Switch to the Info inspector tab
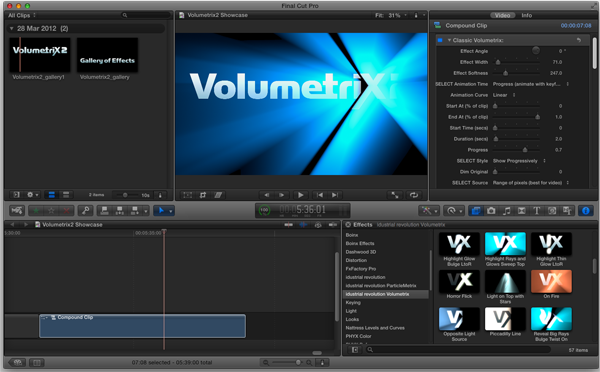 tap(527, 15)
